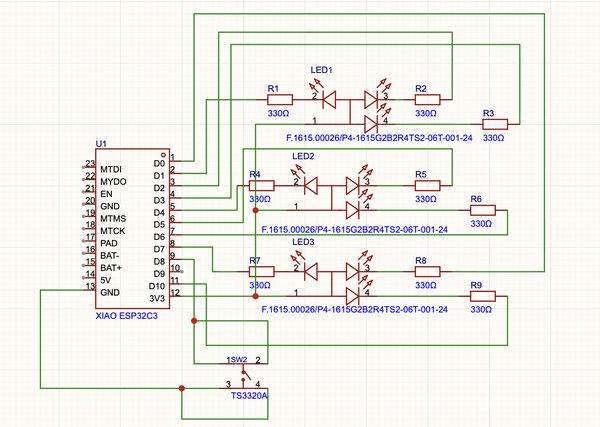This screenshot has height=427, width=600.
Task: Click the EN pin label
Action: pos(106,194)
